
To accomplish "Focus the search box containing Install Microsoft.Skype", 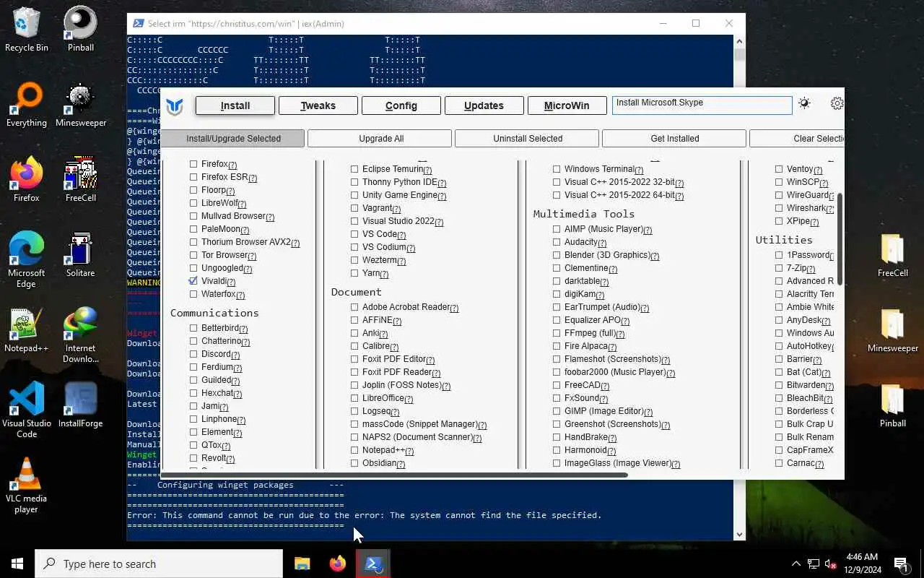I will tap(702, 105).
